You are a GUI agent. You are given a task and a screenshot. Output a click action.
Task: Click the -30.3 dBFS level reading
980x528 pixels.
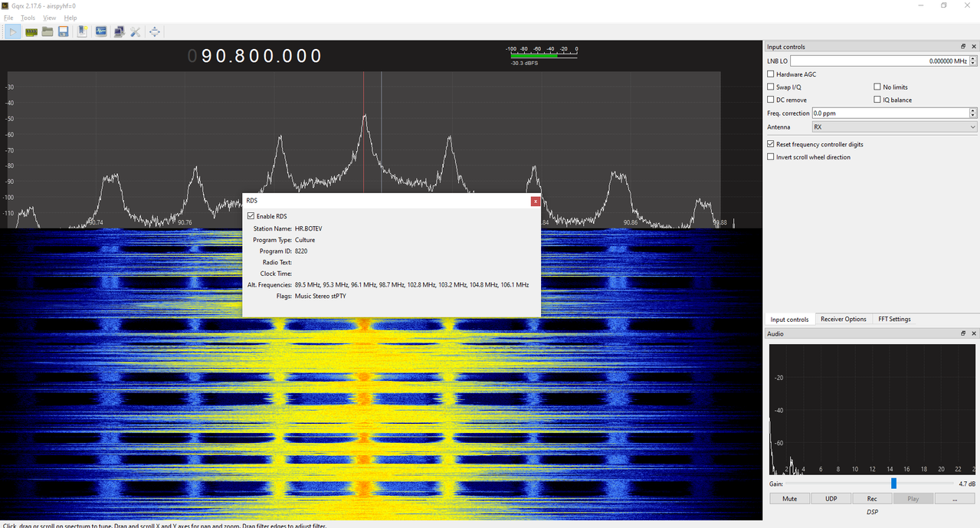524,63
